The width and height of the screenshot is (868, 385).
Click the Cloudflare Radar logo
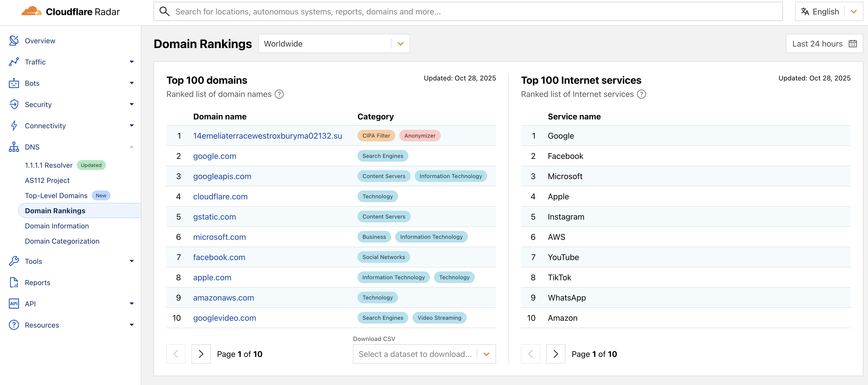70,11
